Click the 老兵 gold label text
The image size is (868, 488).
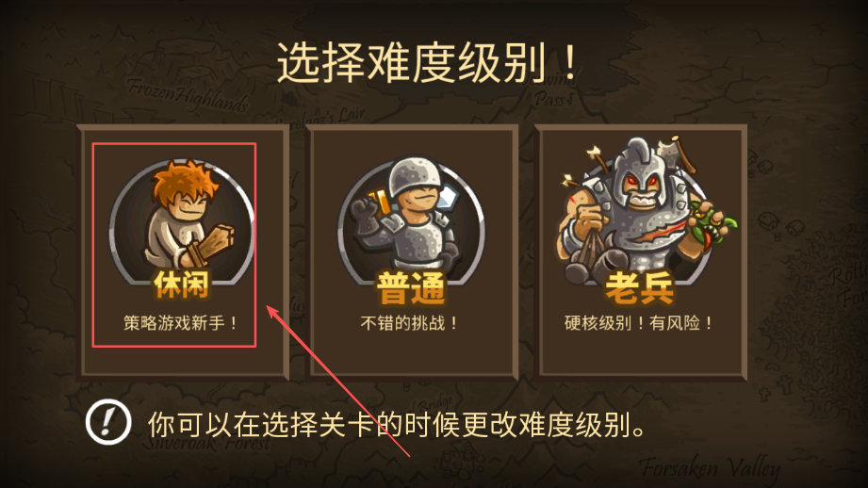640,287
